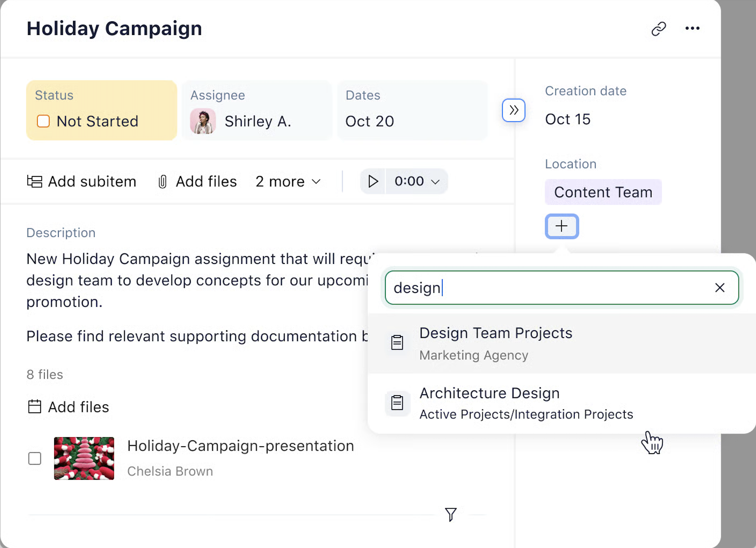Click the Architecture Design clipboard icon
Viewport: 756px width, 548px height.
397,403
